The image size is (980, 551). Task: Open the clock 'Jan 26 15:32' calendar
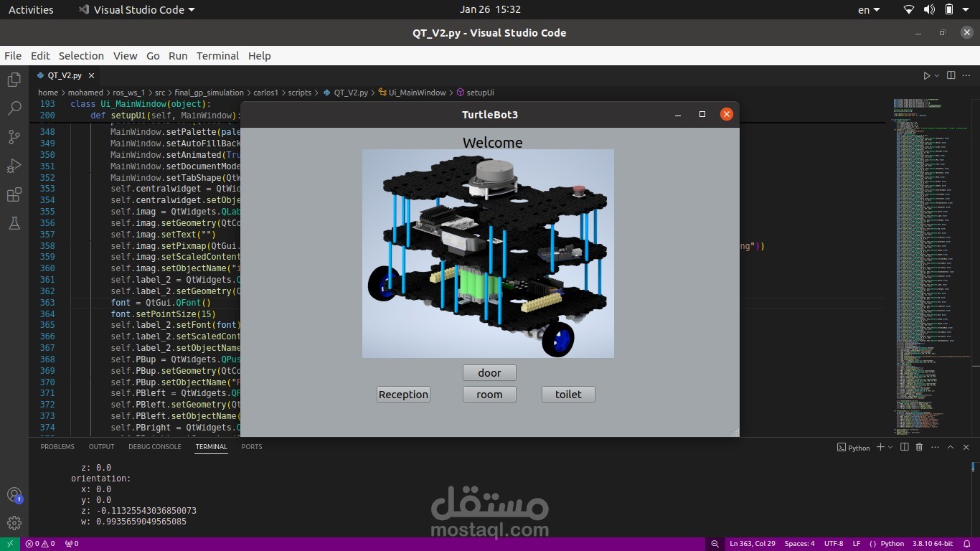(490, 10)
